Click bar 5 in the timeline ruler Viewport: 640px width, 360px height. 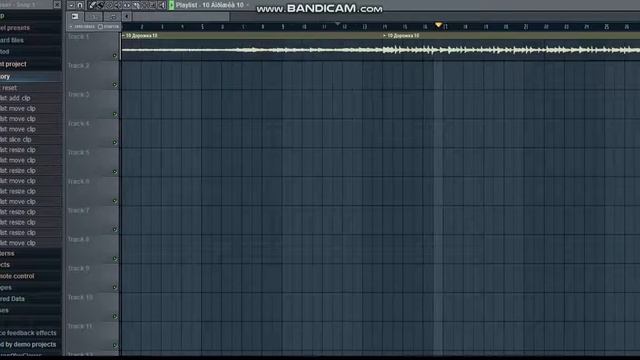click(x=202, y=27)
